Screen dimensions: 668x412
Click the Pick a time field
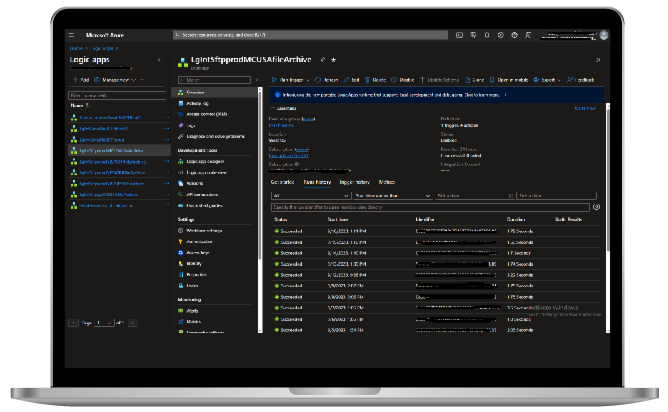[556, 196]
